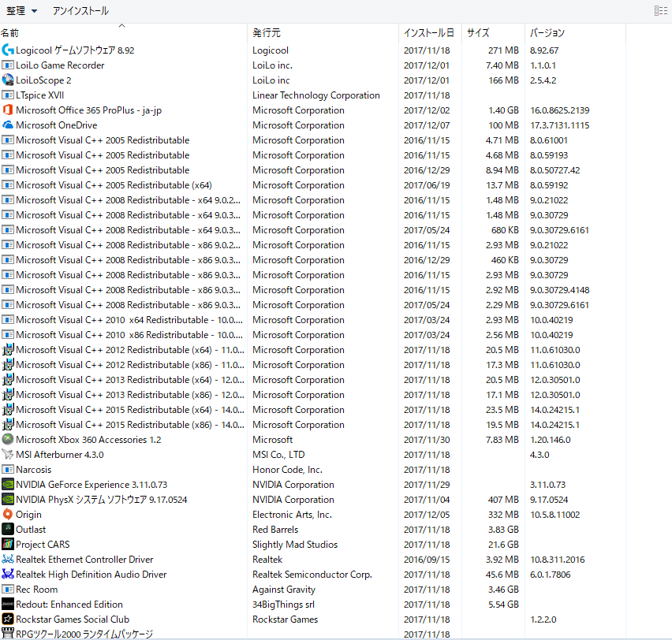Select Visual C++ 2010 x86 Redistributable name
Screen dimensions: 672x640
click(129, 335)
